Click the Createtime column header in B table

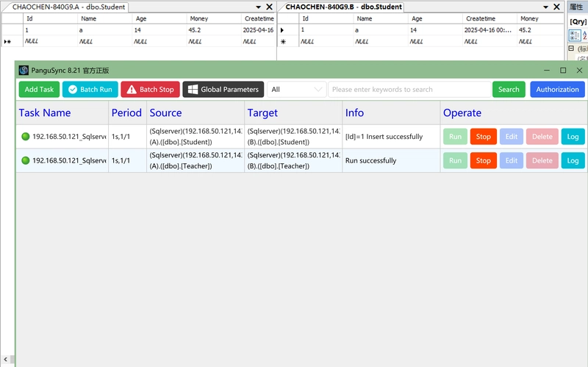(x=490, y=18)
